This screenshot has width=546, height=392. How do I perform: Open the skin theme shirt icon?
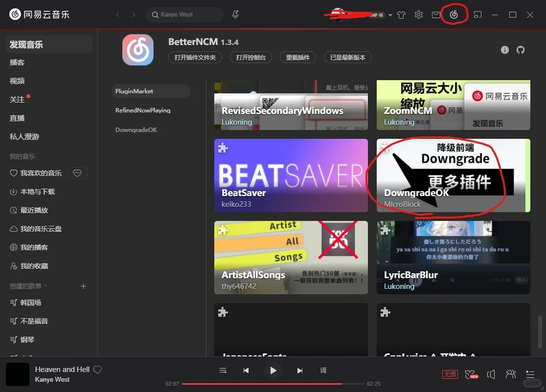(x=401, y=15)
